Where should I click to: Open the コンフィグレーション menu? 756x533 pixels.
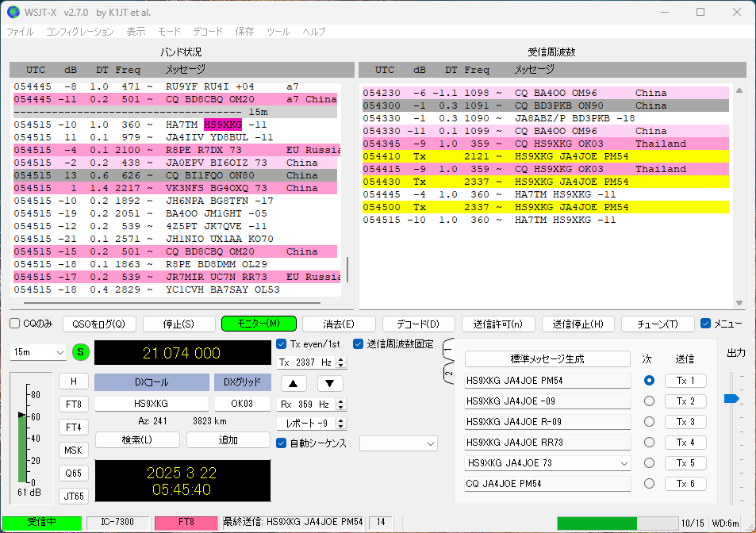pyautogui.click(x=79, y=31)
